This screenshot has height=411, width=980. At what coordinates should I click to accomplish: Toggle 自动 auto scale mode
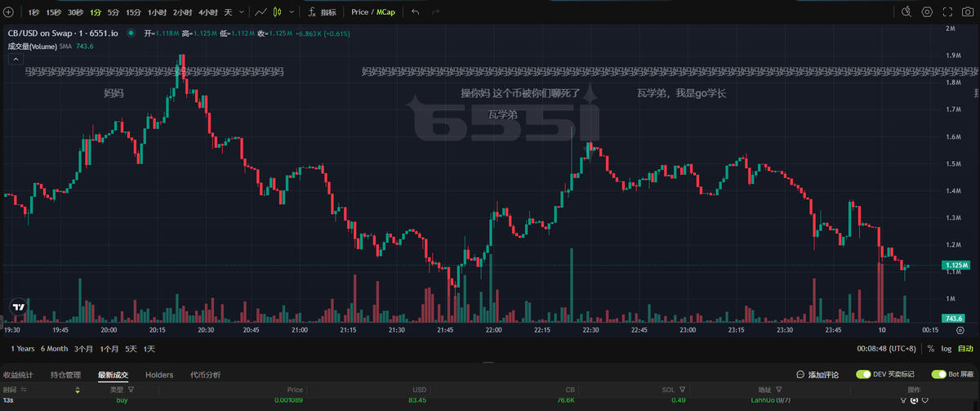click(x=965, y=348)
